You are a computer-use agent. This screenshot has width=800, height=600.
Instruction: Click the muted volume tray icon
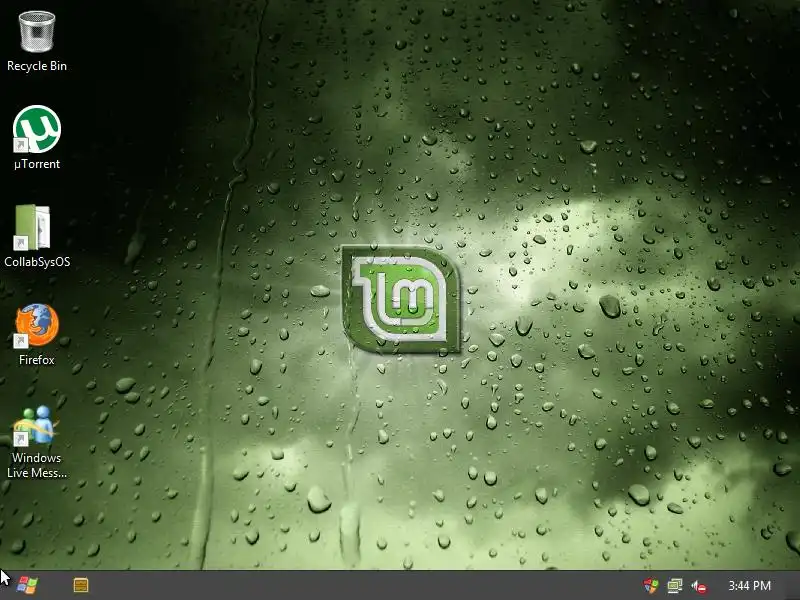click(699, 586)
